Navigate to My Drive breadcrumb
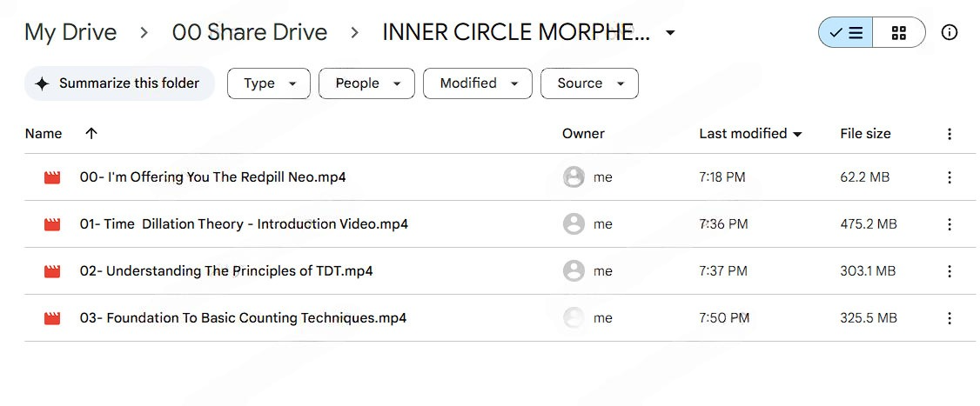This screenshot has width=980, height=406. [70, 33]
